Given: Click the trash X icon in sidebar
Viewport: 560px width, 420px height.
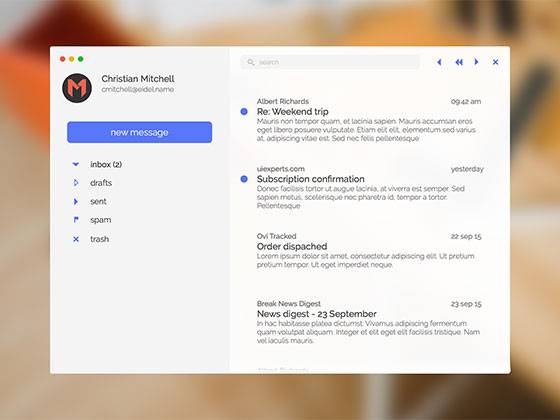Looking at the screenshot, I should (x=76, y=239).
